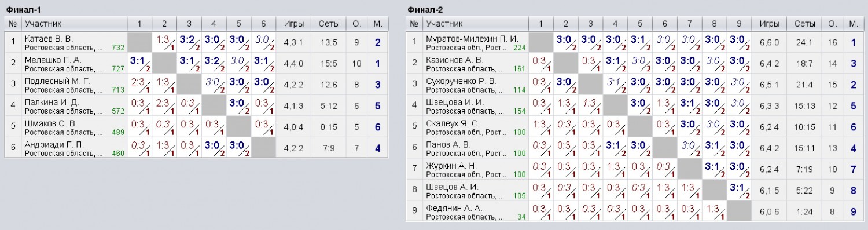Image resolution: width=868 pixels, height=230 pixels.
Task: Click Муратов-Милехин sets total 24:1
Action: pyautogui.click(x=804, y=42)
